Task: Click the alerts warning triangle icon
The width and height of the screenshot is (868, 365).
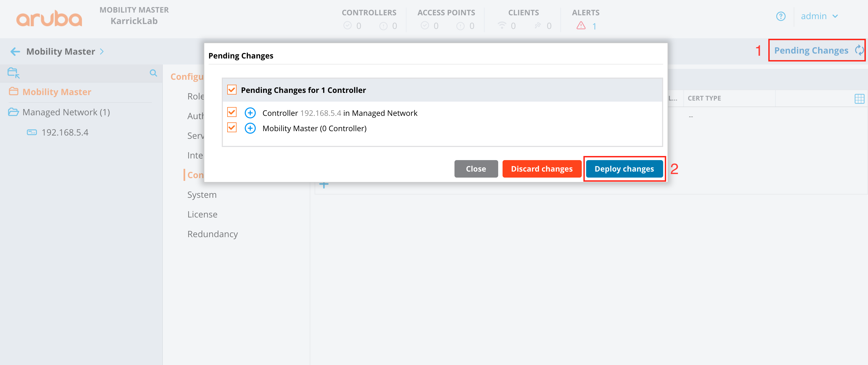Action: tap(581, 26)
